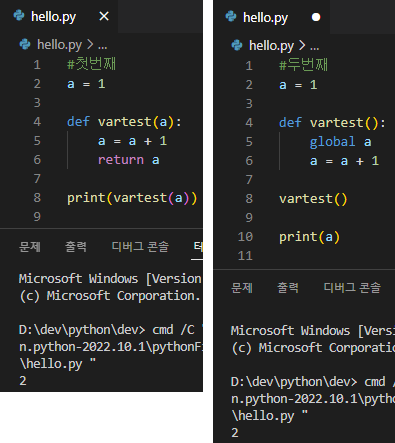395x443 pixels.
Task: Click hello.py in the right editor breadcrumb
Action: tap(271, 45)
